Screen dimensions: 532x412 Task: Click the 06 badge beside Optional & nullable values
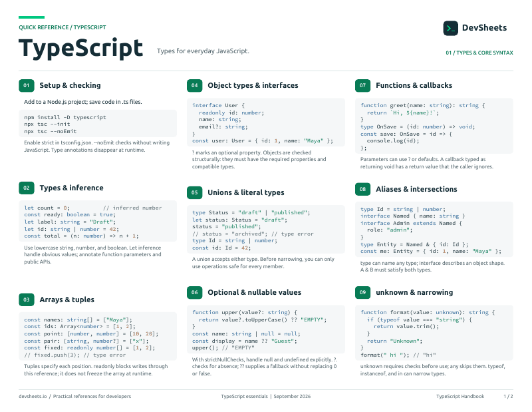click(194, 292)
